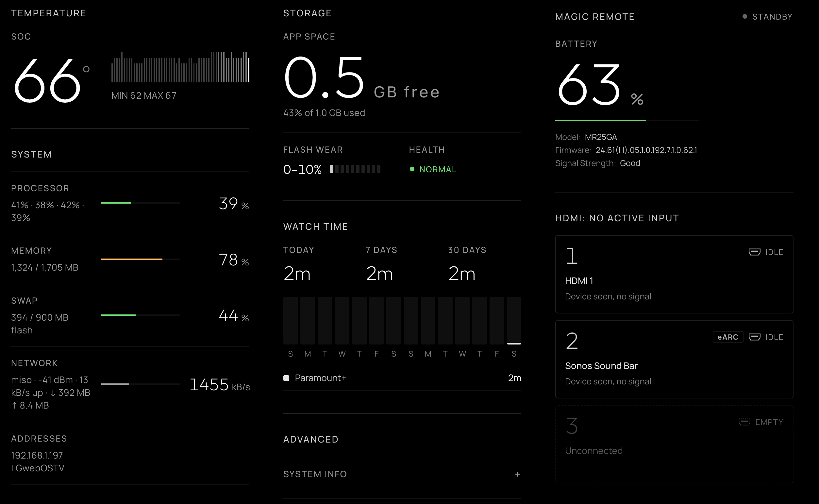Click the Standby status dot

[744, 16]
